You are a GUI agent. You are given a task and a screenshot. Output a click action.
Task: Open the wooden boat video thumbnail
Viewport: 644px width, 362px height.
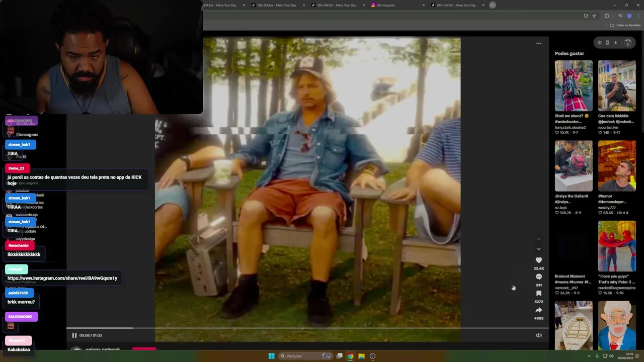pyautogui.click(x=574, y=325)
